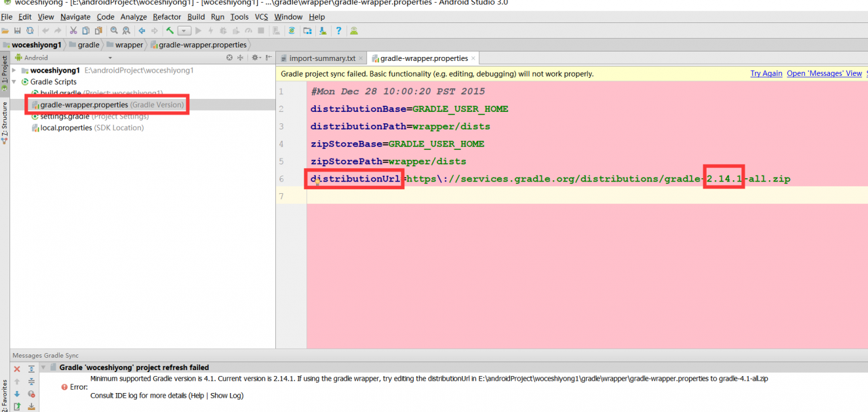Go to next message with the blue down arrow
The height and width of the screenshot is (412, 868).
(x=18, y=394)
